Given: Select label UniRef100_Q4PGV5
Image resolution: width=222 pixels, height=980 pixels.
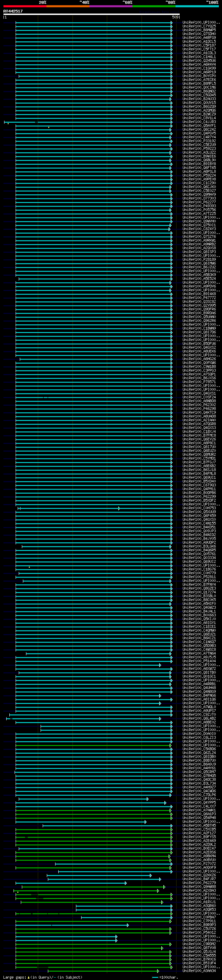Looking at the screenshot, I should [199, 133].
